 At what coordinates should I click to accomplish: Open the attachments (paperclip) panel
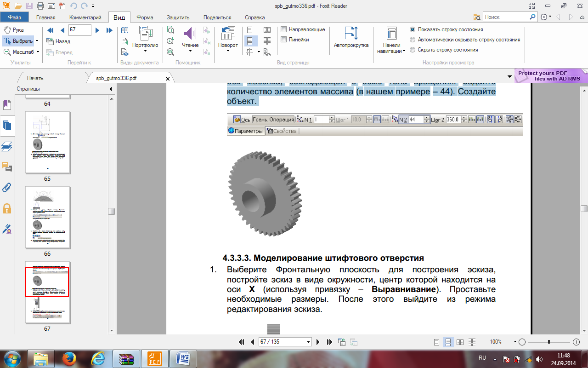click(x=7, y=187)
